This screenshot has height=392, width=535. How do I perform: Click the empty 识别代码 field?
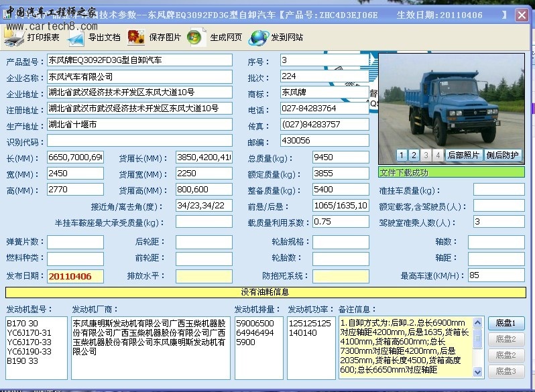[x=139, y=141]
